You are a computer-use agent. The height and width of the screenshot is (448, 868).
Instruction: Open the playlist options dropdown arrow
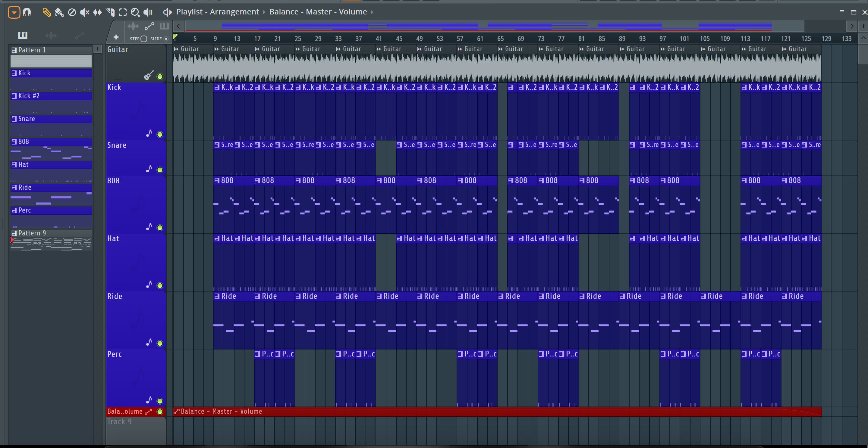pyautogui.click(x=14, y=12)
